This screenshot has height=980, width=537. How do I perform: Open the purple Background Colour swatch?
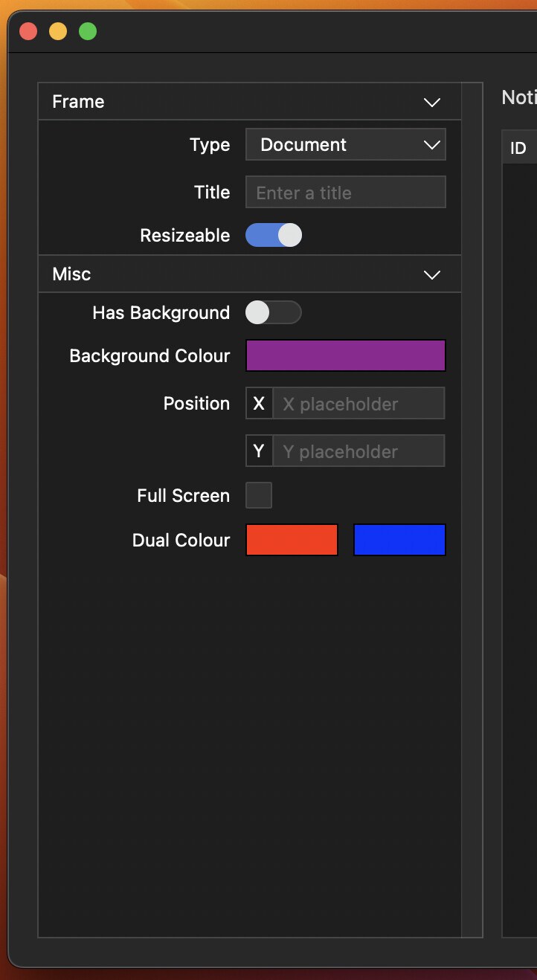click(346, 355)
